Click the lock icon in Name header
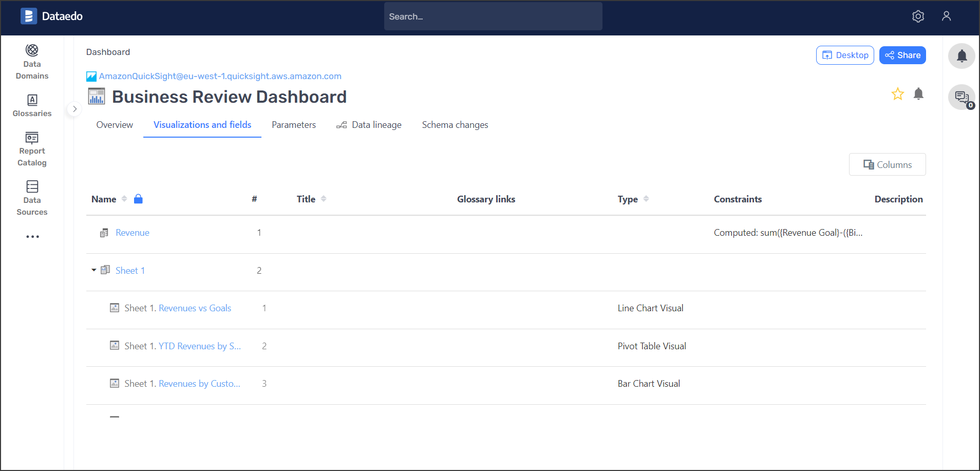This screenshot has height=471, width=980. [x=138, y=199]
